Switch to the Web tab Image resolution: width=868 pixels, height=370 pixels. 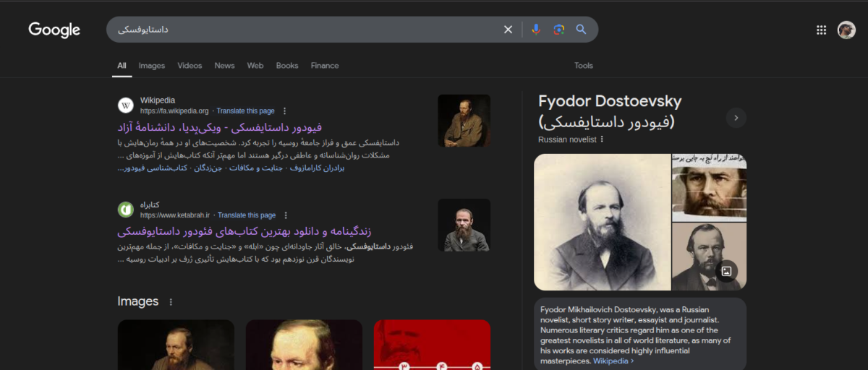pos(255,66)
